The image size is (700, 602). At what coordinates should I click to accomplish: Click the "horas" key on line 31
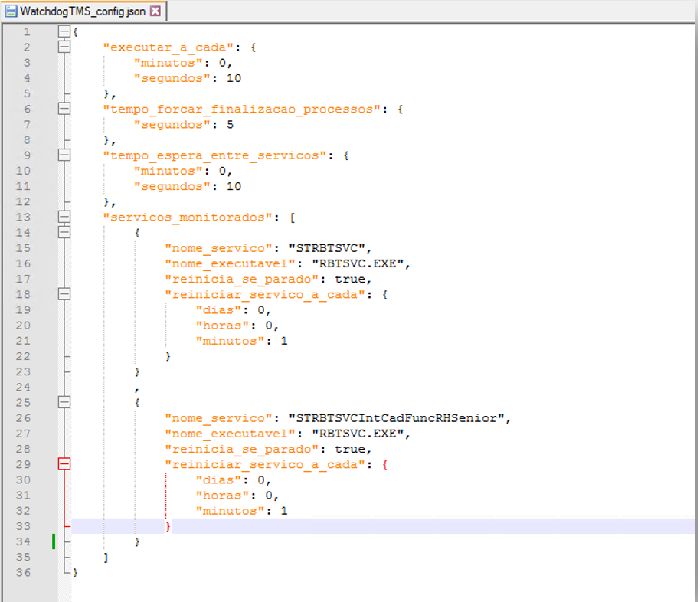coord(222,496)
